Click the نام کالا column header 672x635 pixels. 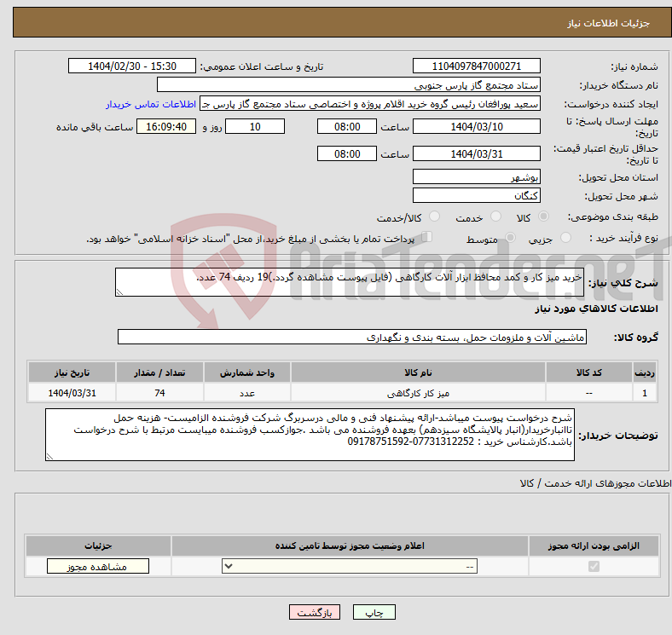[x=418, y=372]
